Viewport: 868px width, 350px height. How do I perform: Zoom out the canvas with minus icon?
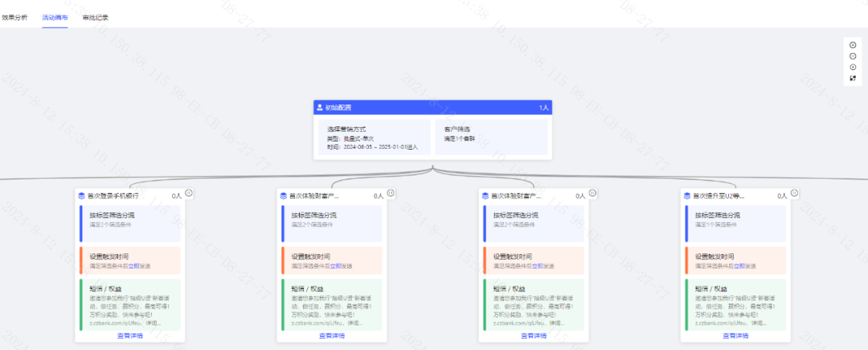tap(853, 56)
